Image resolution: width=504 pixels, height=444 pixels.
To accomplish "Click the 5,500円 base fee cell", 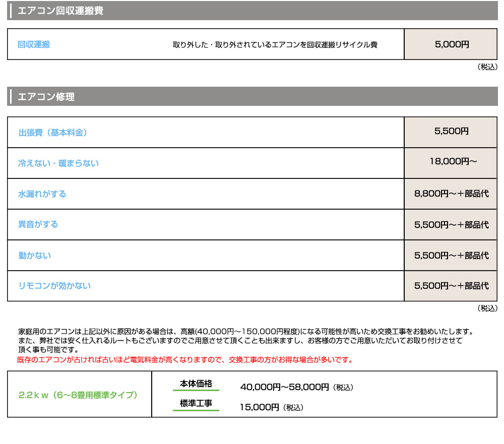I will pyautogui.click(x=450, y=133).
